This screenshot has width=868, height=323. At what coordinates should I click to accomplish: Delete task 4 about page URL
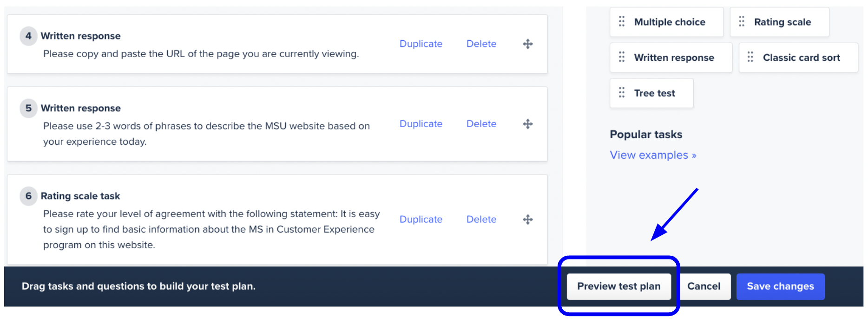[x=481, y=44]
